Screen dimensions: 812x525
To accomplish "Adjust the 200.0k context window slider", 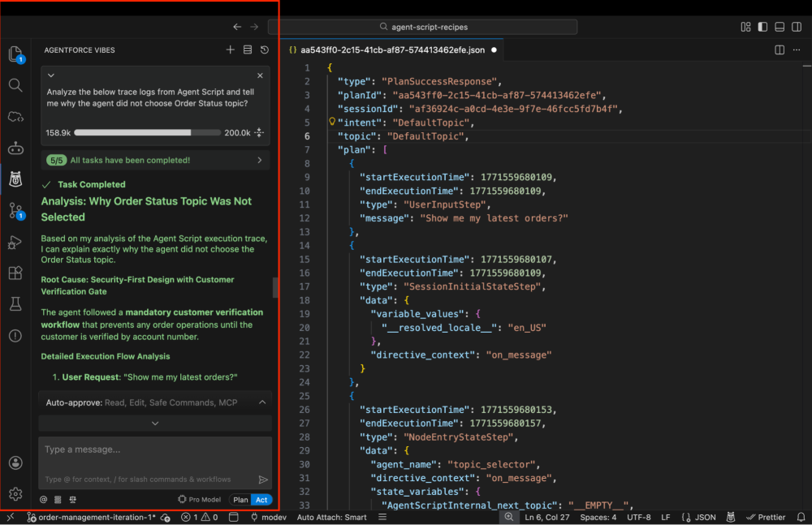I will coord(149,132).
